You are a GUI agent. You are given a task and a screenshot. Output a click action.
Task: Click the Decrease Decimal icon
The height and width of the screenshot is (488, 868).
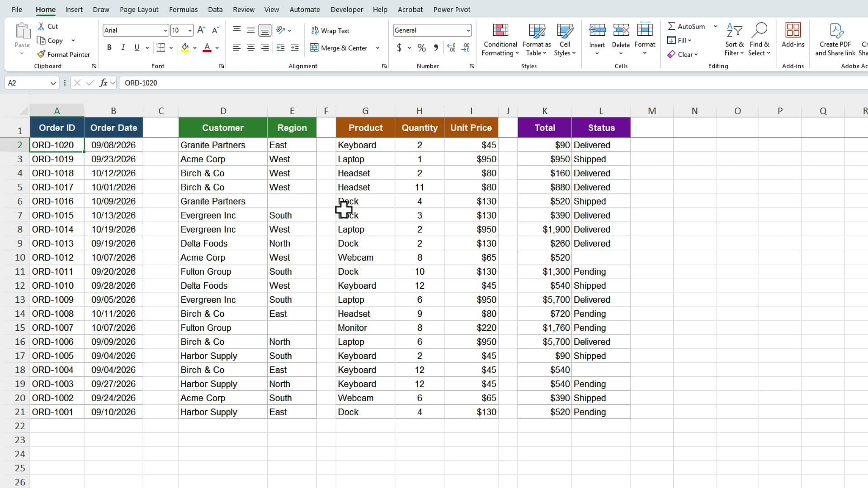pyautogui.click(x=466, y=47)
